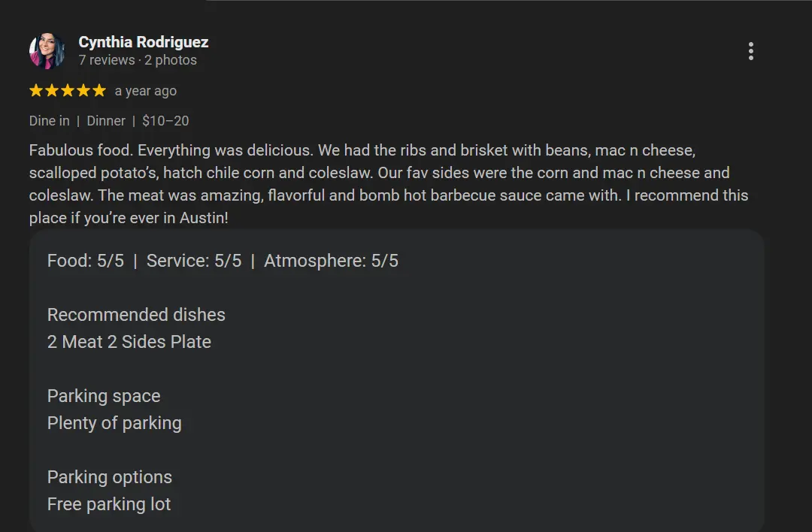Click the 'Recommended dishes' heading

(136, 315)
